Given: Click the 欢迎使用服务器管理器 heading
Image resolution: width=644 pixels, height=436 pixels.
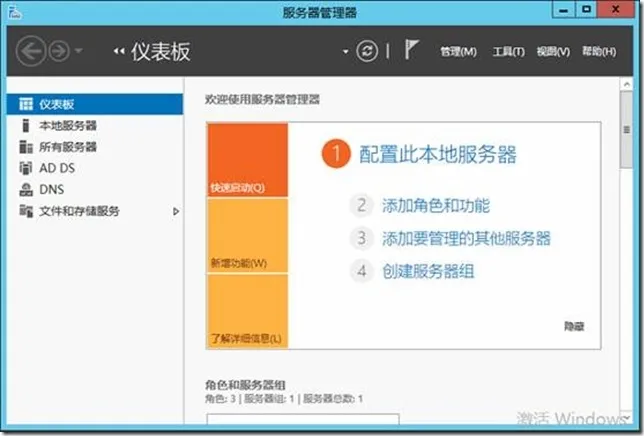Looking at the screenshot, I should 262,99.
